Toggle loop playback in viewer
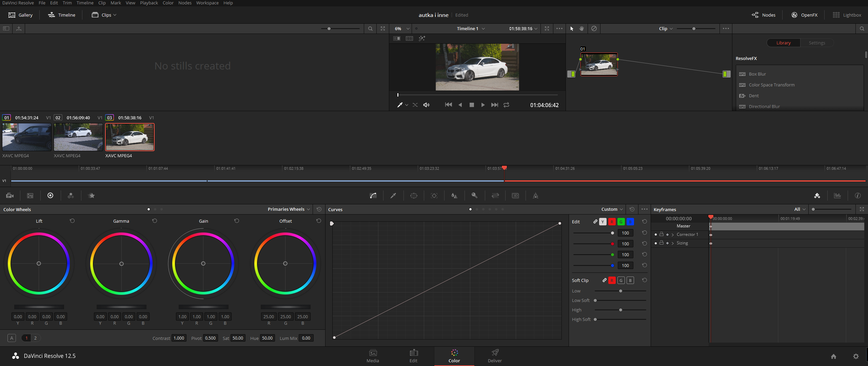The image size is (868, 366). 506,105
